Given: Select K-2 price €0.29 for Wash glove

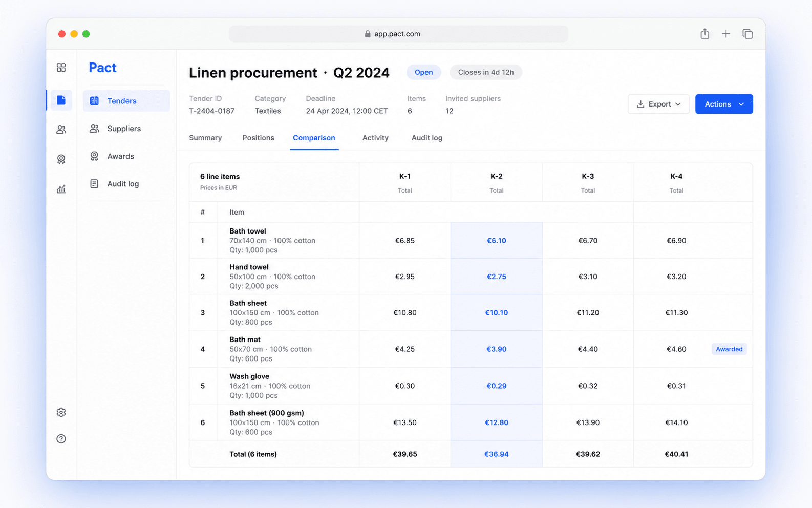Looking at the screenshot, I should [496, 386].
